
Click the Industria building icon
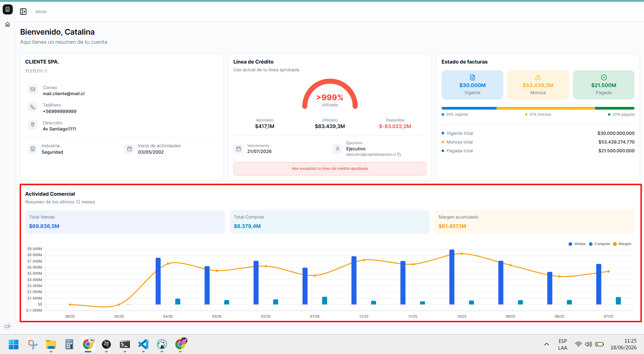[33, 149]
